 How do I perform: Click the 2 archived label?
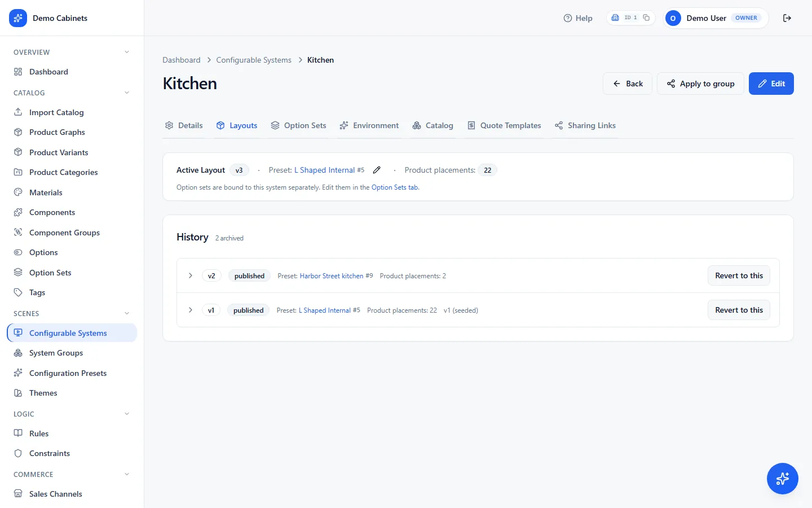(x=230, y=238)
